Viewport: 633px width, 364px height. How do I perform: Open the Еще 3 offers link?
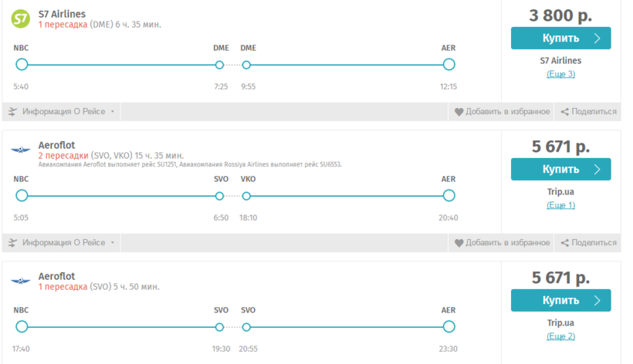(x=560, y=74)
